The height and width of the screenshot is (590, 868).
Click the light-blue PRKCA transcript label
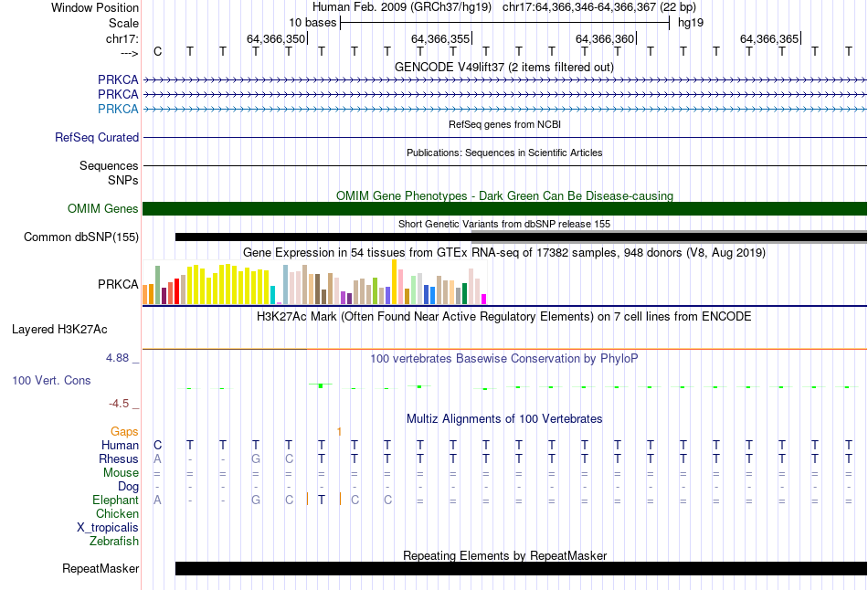[118, 109]
